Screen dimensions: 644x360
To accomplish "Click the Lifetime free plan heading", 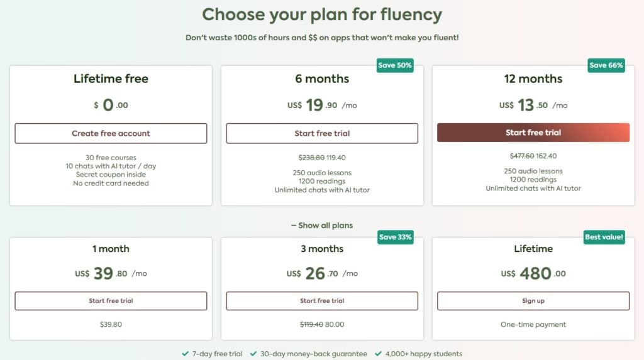I will 111,79.
